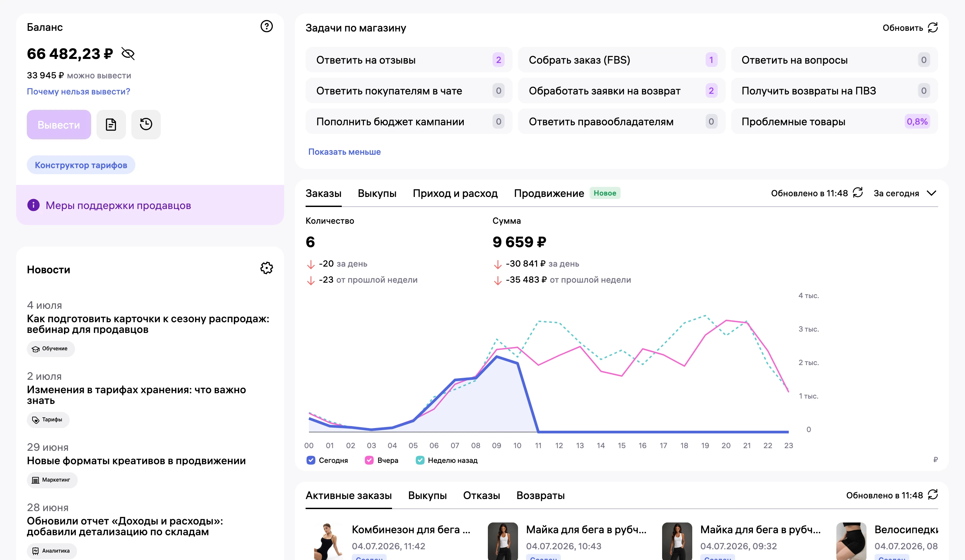The width and height of the screenshot is (965, 560).
Task: Toggle the Неделю назад series checkbox
Action: (x=420, y=460)
